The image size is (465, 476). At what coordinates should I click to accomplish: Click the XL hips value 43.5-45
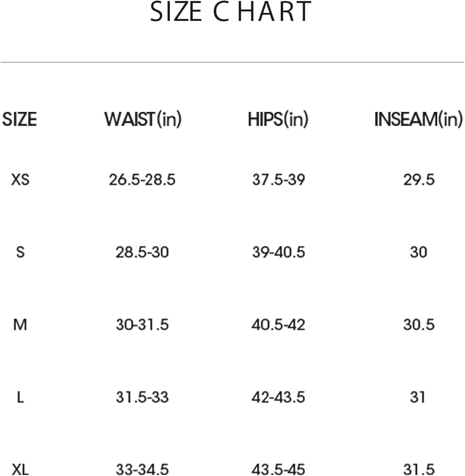coord(278,469)
